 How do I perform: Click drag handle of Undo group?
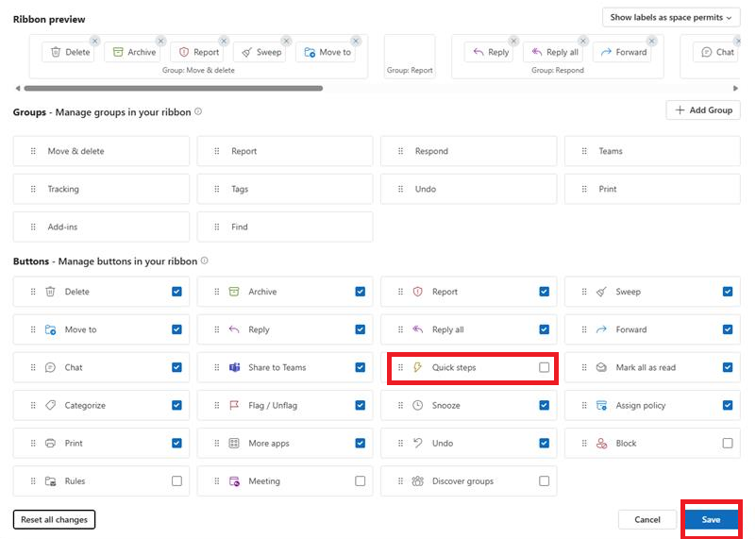click(x=401, y=189)
